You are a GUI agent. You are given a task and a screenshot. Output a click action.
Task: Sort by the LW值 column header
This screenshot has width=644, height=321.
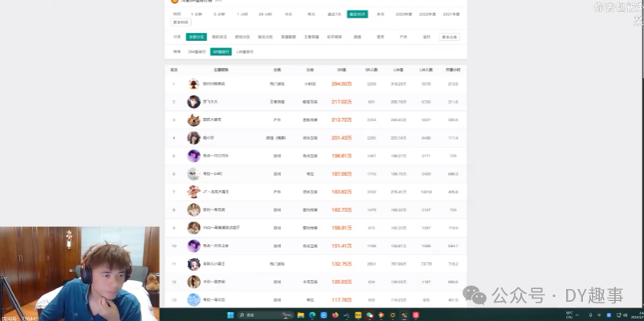pos(398,70)
